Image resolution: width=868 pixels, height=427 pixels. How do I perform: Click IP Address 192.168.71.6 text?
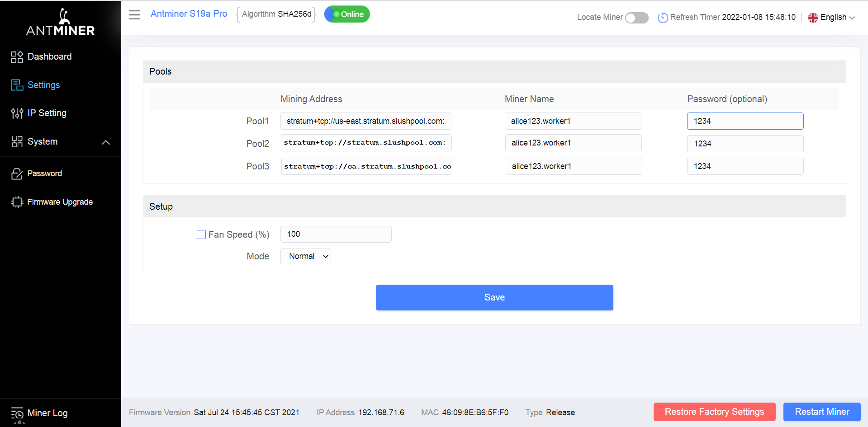pyautogui.click(x=360, y=413)
